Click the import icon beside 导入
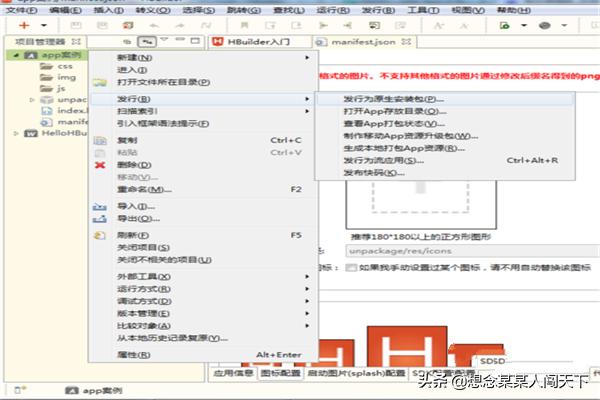The height and width of the screenshot is (400, 600). tap(99, 206)
